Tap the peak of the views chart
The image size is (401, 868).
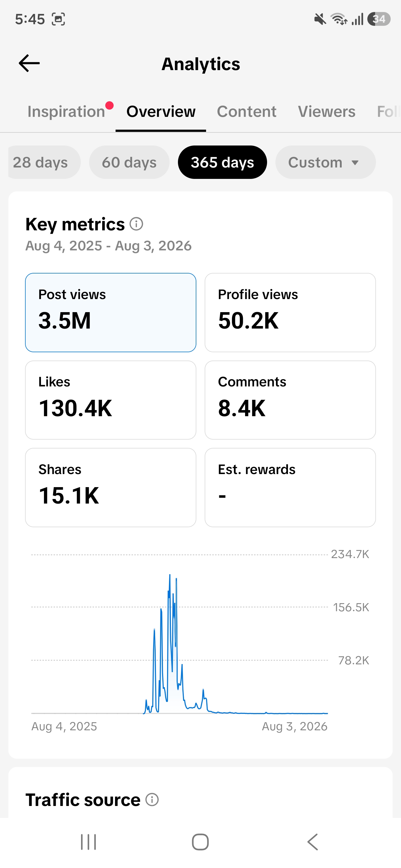pos(170,575)
